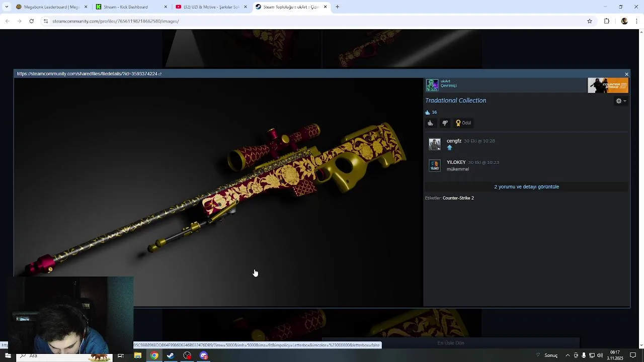Open the Chrome profile avatar
This screenshot has width=644, height=362.
(624, 21)
